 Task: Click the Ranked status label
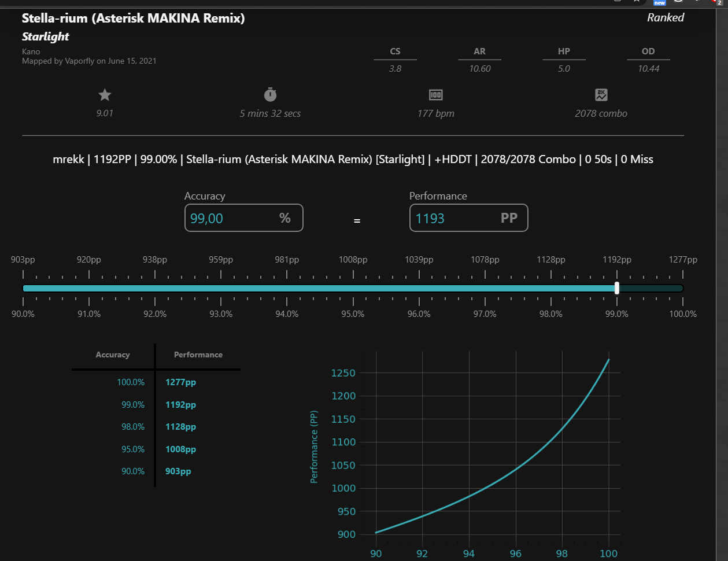(x=666, y=17)
